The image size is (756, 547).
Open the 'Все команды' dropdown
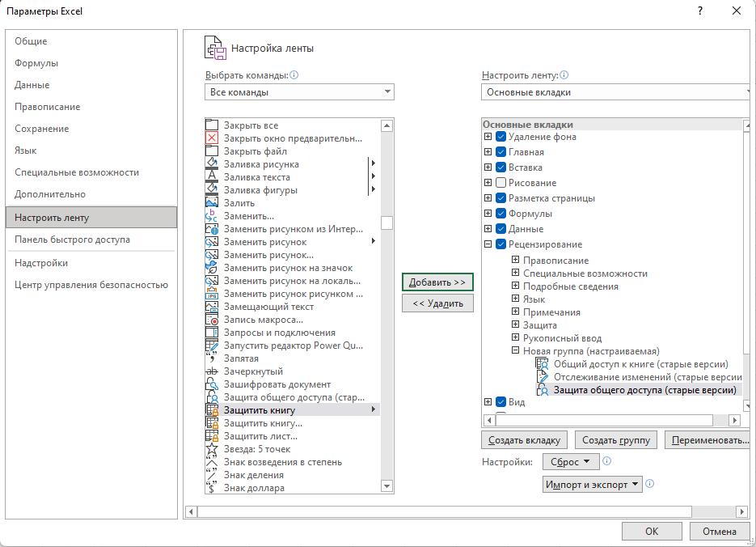pyautogui.click(x=299, y=92)
